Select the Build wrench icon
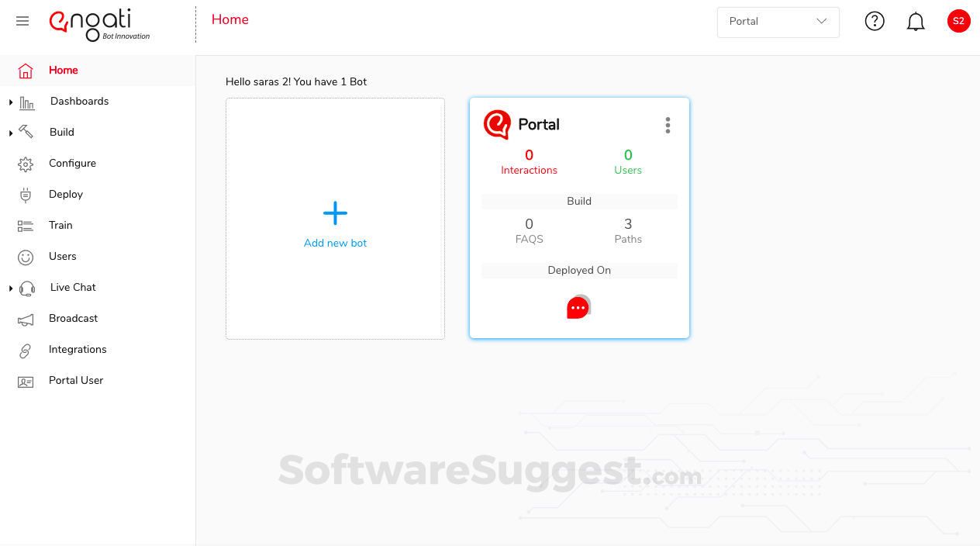 coord(24,132)
